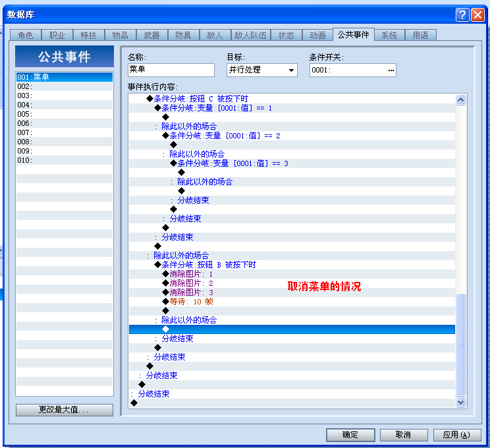Select common event 004
This screenshot has height=448, width=490.
click(65, 105)
